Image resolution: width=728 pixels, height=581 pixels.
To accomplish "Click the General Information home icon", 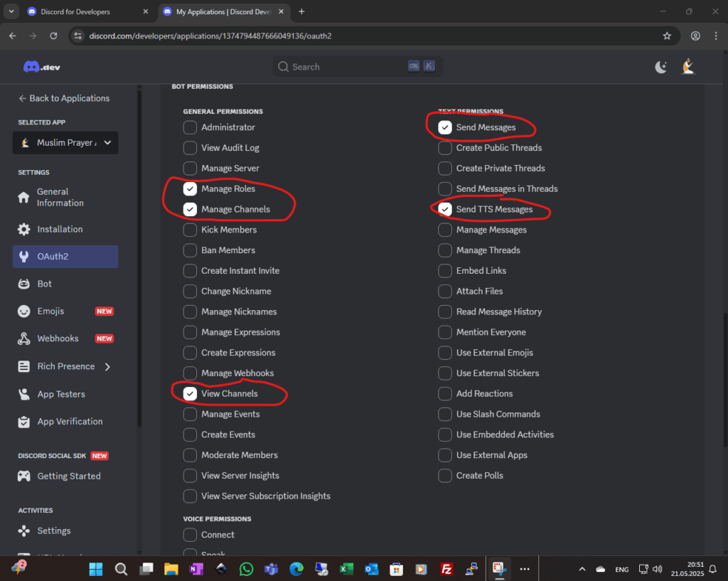I will pos(23,198).
